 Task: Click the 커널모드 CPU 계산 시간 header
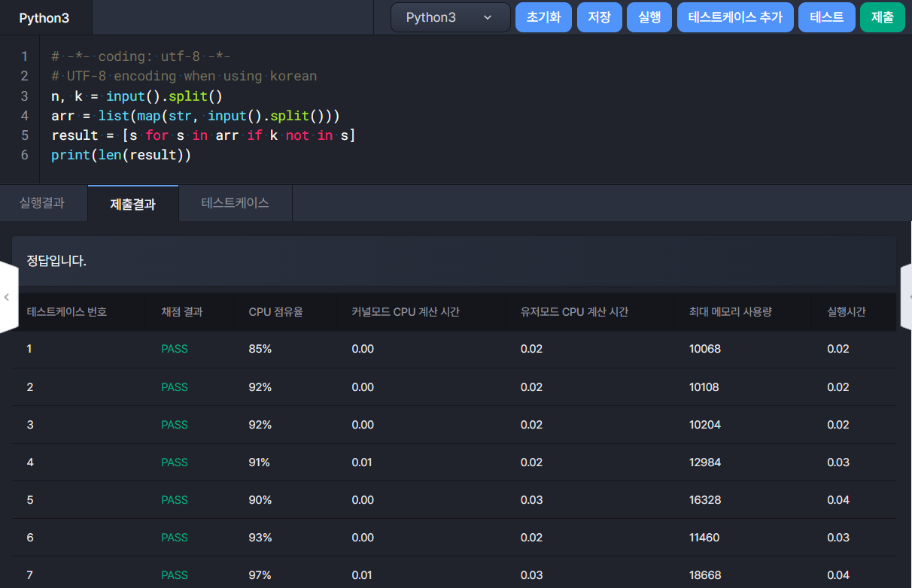pos(406,312)
